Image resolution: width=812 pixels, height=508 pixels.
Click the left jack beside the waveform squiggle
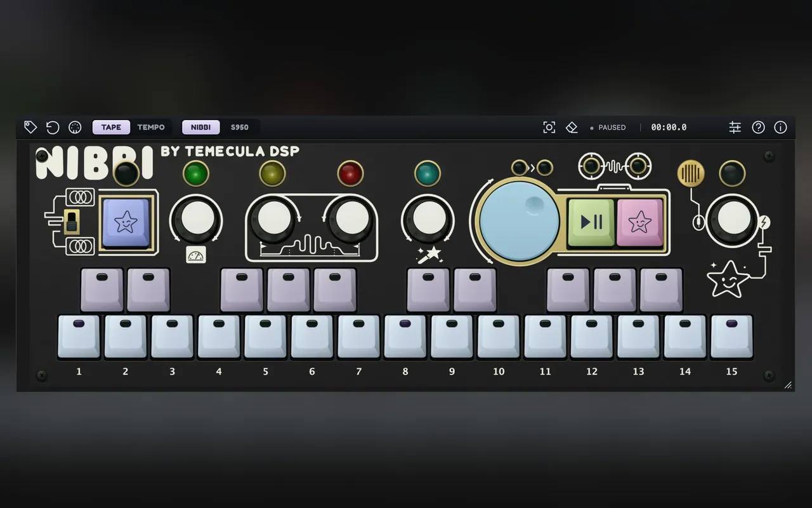[591, 166]
